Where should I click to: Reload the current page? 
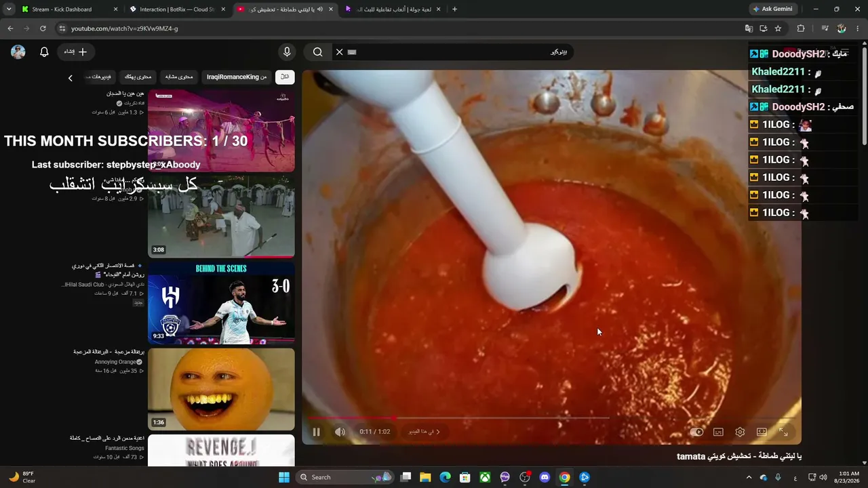[x=43, y=28]
